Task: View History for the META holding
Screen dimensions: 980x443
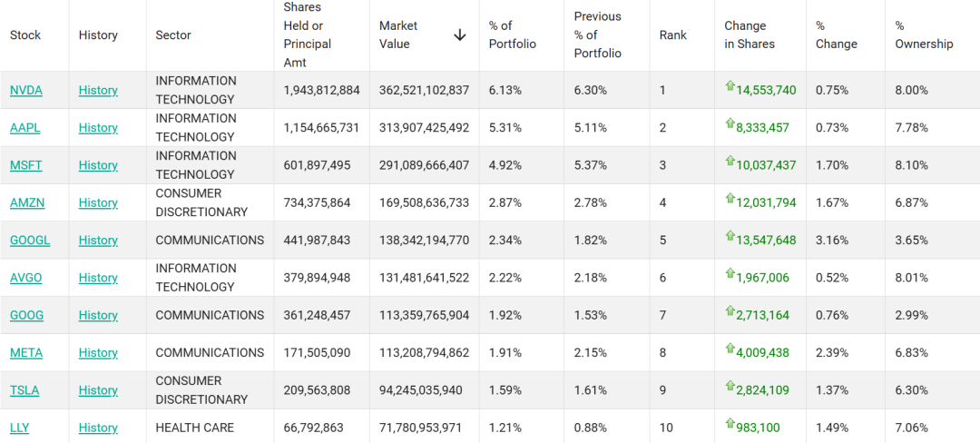Action: click(98, 353)
